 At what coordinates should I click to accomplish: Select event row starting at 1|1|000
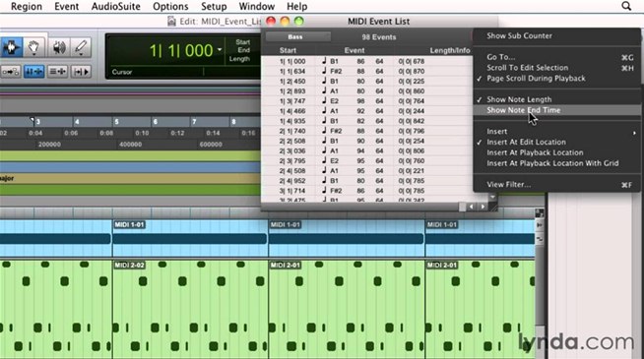tap(366, 61)
